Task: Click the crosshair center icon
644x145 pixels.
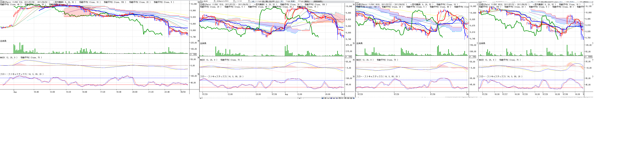Action: (331, 98)
